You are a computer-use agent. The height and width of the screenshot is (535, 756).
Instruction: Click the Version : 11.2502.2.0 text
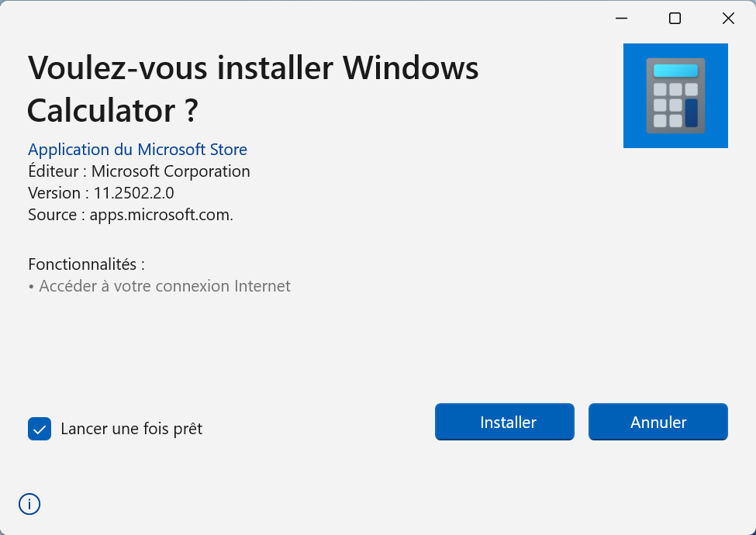[x=101, y=193]
